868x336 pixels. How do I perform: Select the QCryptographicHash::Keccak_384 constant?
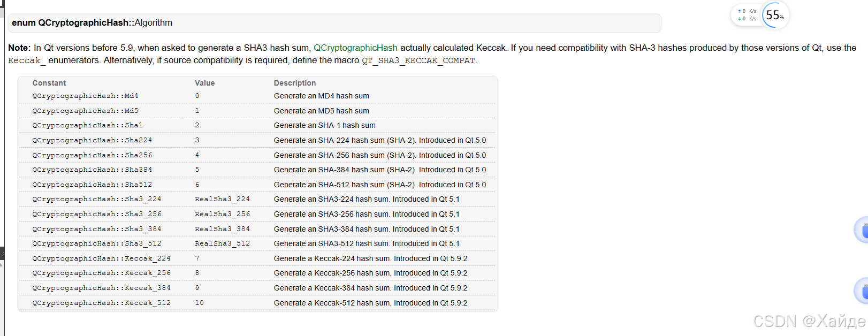(102, 288)
